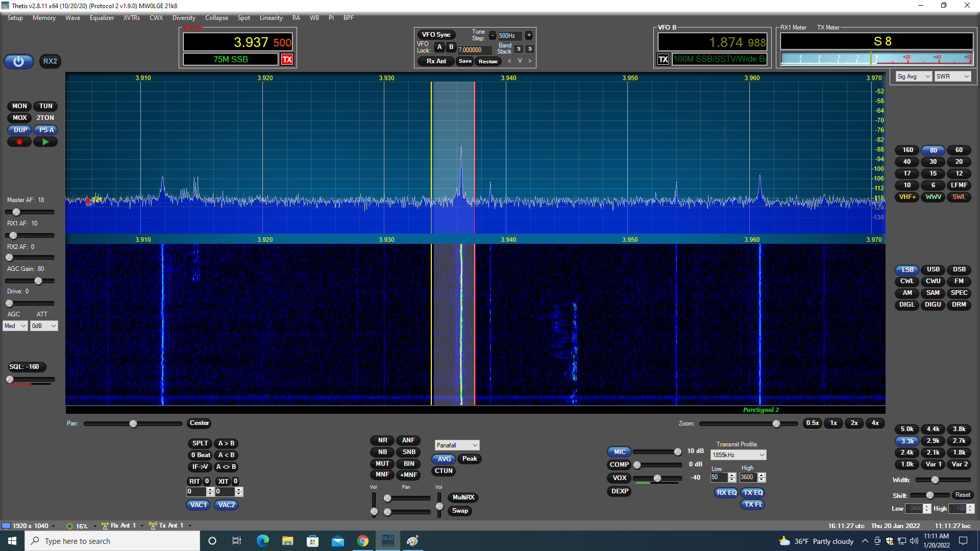This screenshot has height=551, width=980.
Task: Click the CPU usage icon in status bar
Action: coord(69,526)
